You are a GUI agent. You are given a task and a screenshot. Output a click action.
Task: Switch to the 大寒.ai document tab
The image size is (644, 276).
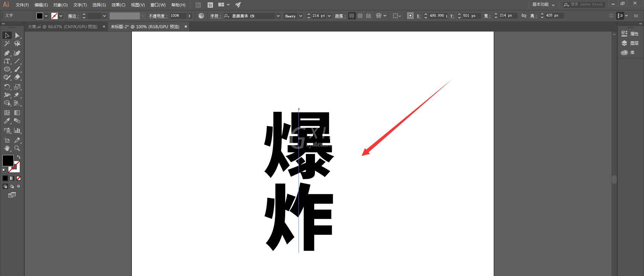point(62,26)
